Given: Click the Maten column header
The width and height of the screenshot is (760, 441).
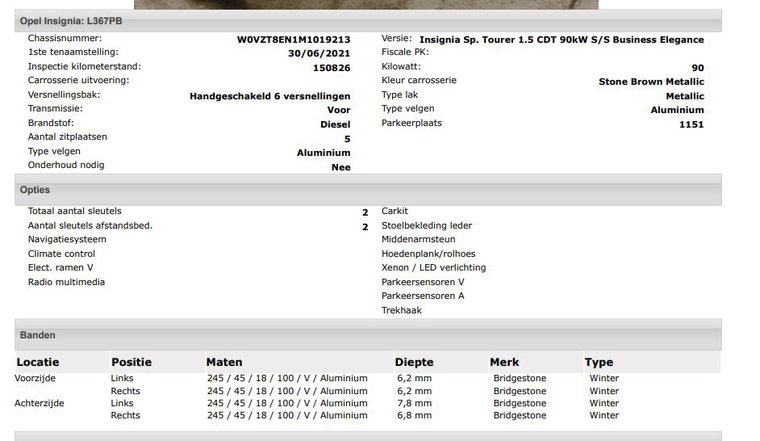Looking at the screenshot, I should (x=224, y=362).
